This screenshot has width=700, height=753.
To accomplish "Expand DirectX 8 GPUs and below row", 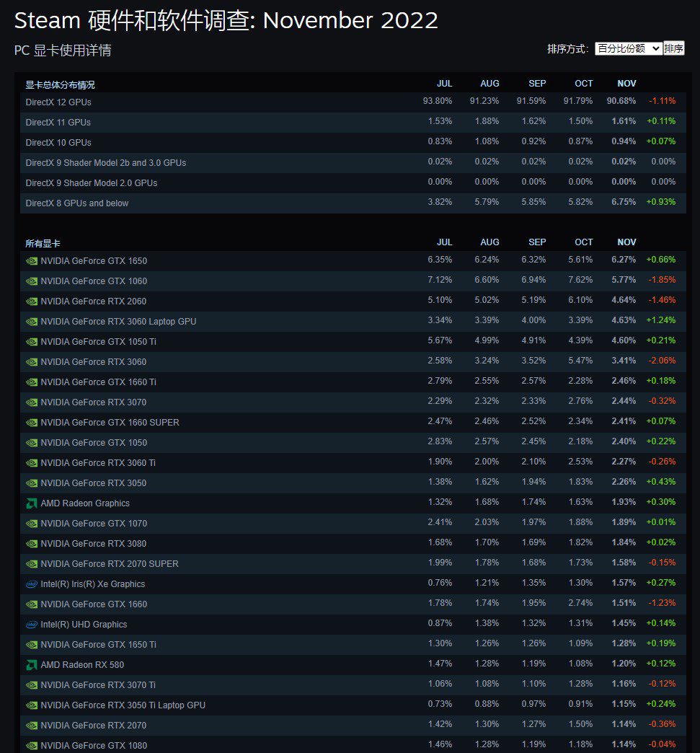I will click(77, 203).
